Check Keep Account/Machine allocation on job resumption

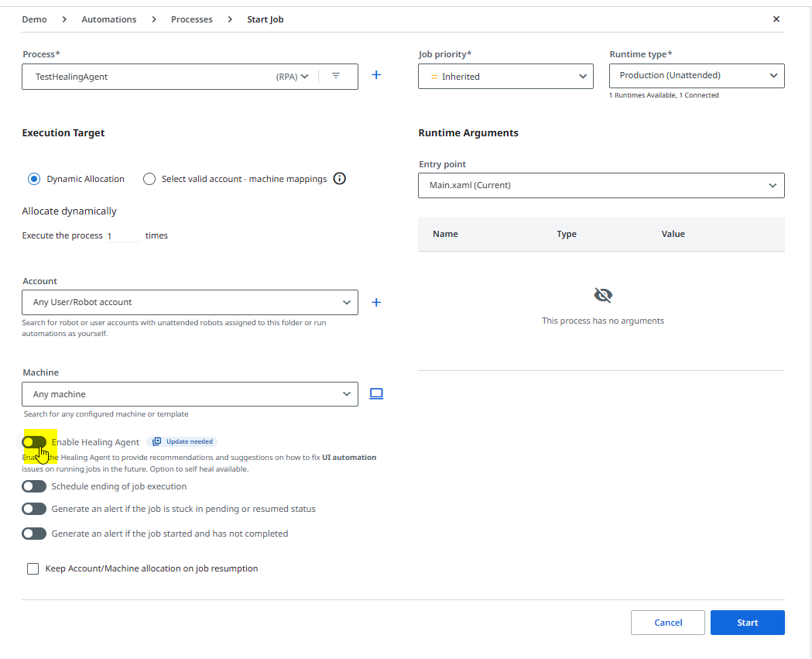(x=33, y=568)
